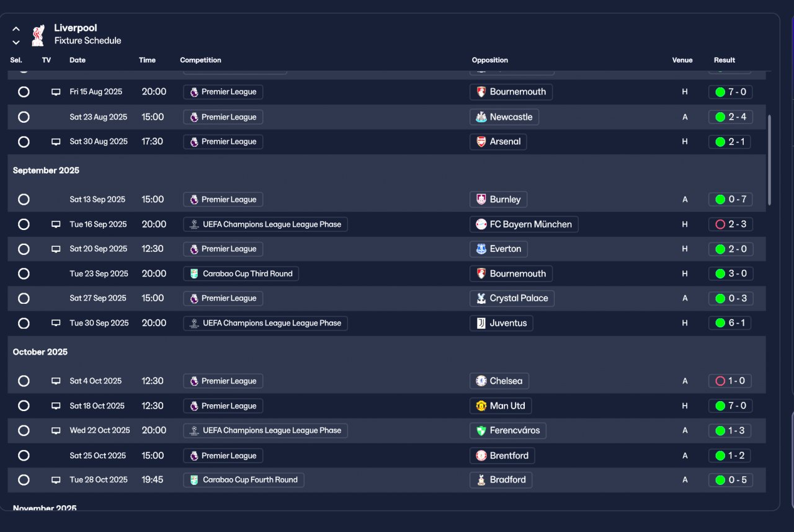
Task: Click the Man Utd club badge icon
Action: point(481,406)
